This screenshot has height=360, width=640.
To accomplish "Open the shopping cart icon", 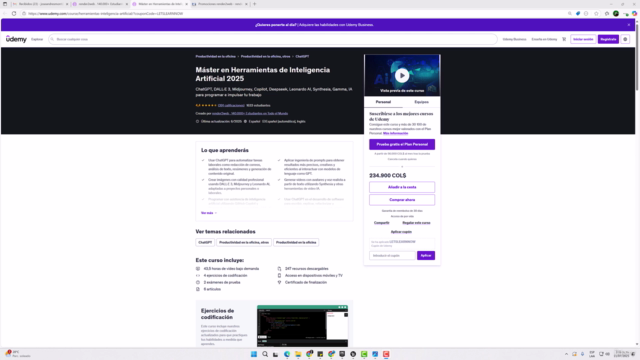I will coord(564,39).
